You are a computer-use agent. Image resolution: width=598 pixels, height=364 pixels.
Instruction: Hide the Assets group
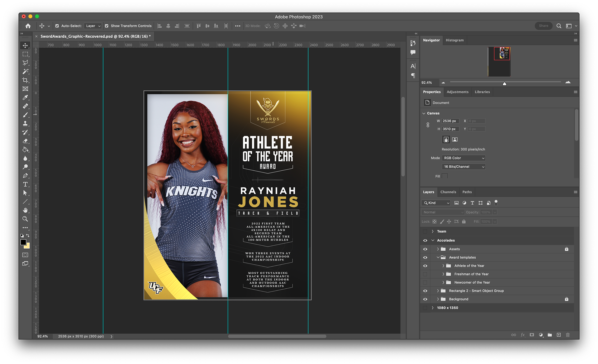[425, 249]
